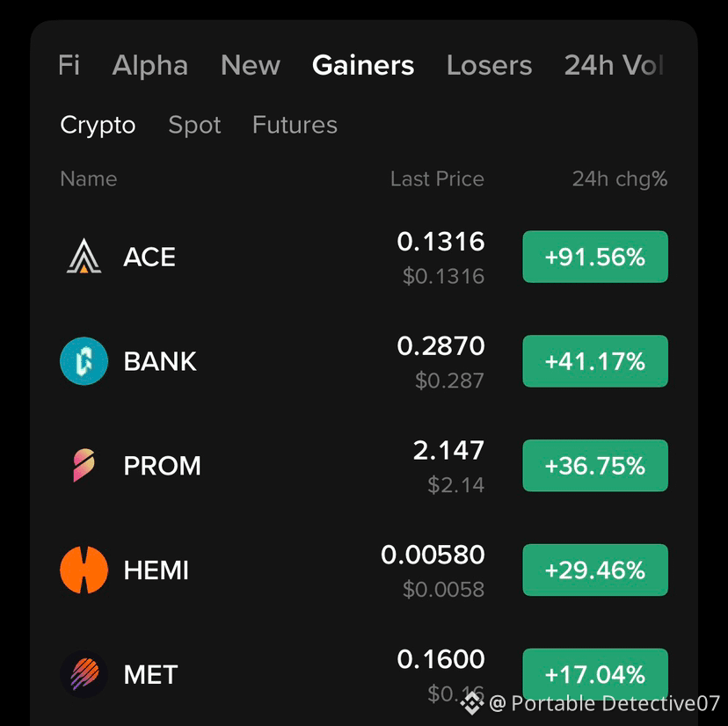The image size is (728, 726).
Task: Tap PROM +36.75% change badge
Action: (x=595, y=466)
